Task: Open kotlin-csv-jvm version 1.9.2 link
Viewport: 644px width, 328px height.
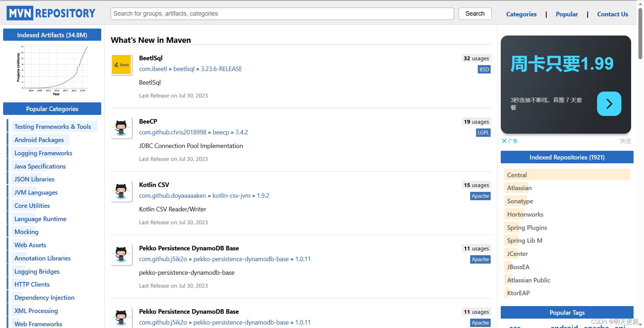Action: tap(263, 196)
